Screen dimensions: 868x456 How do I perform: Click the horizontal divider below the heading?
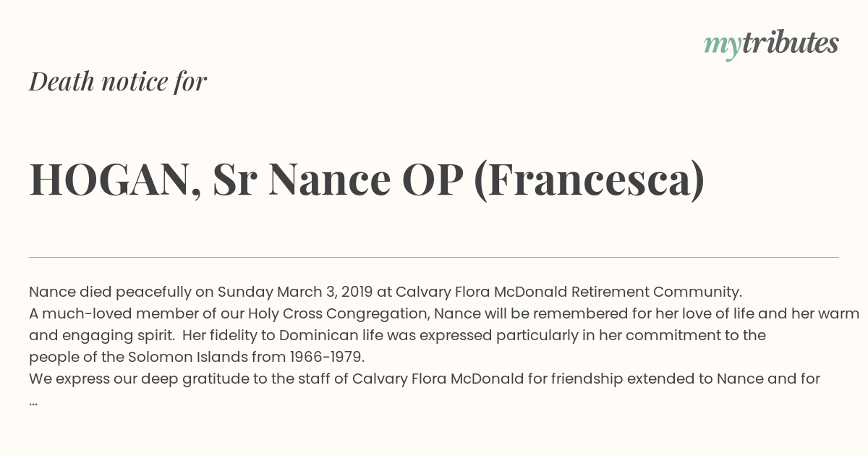click(x=434, y=257)
